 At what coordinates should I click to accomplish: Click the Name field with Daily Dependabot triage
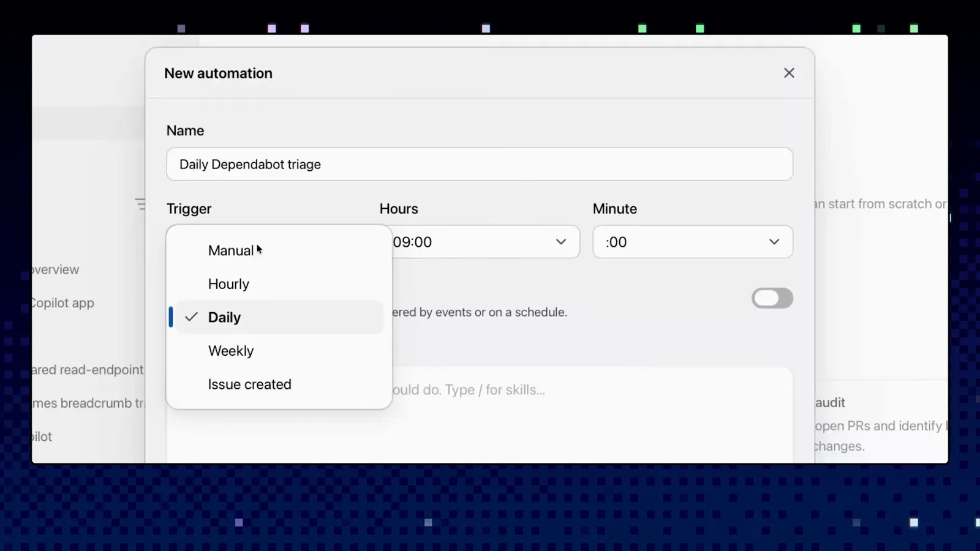click(480, 164)
